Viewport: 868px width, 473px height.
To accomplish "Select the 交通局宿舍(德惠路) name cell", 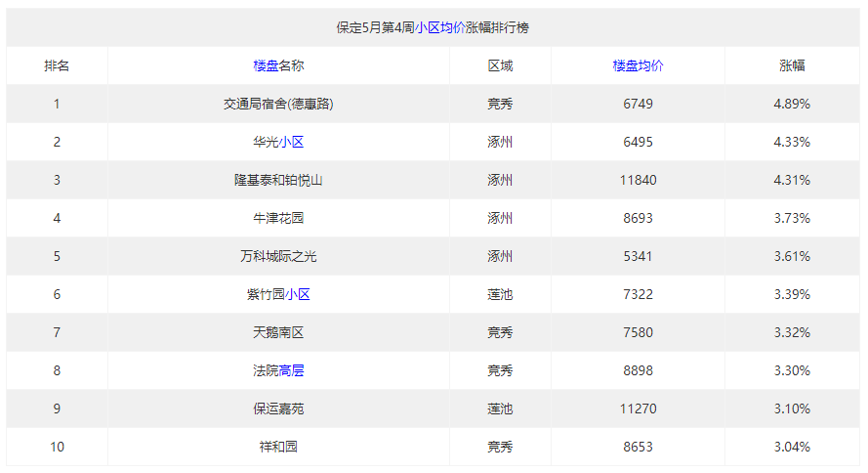I will (x=278, y=104).
